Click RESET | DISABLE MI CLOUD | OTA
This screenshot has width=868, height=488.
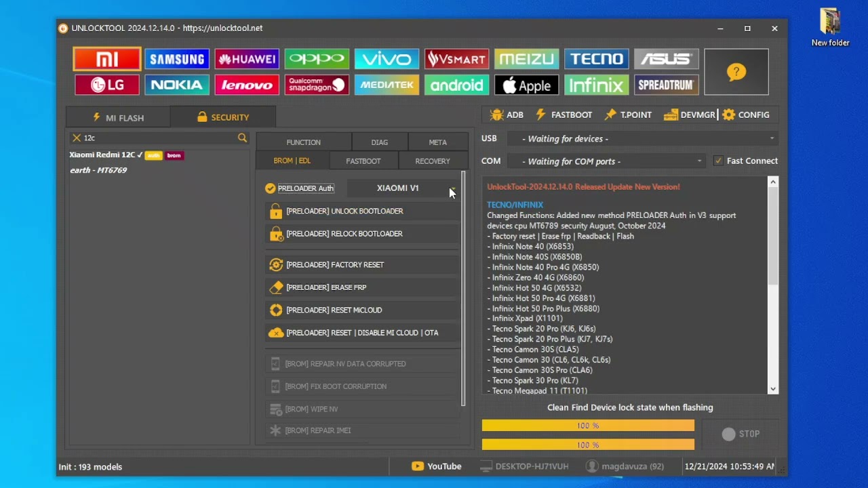(x=363, y=333)
